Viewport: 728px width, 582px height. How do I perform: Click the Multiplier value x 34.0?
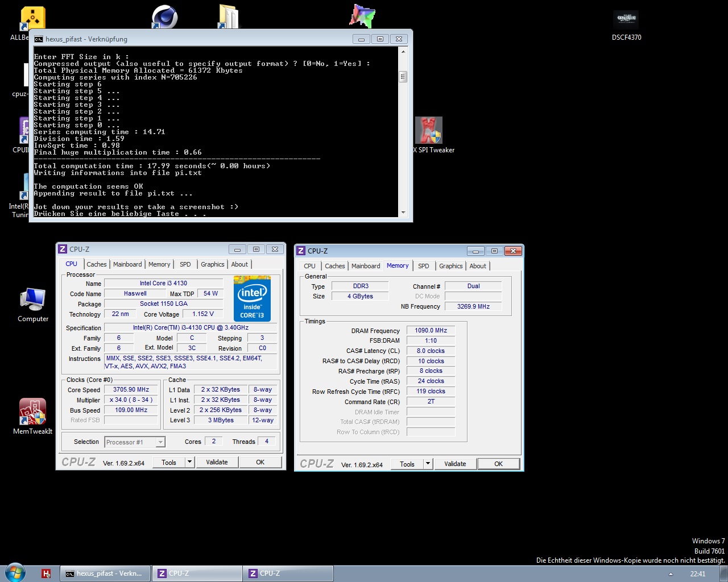(x=131, y=400)
